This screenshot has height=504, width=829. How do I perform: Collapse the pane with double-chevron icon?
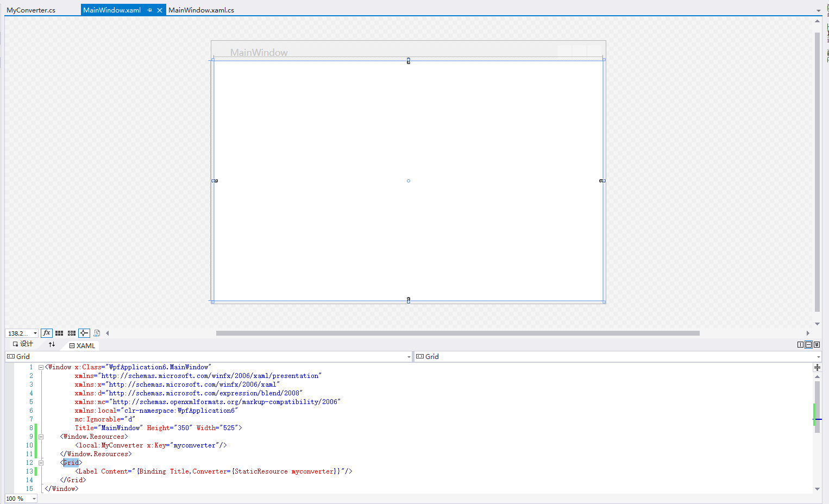pos(817,344)
